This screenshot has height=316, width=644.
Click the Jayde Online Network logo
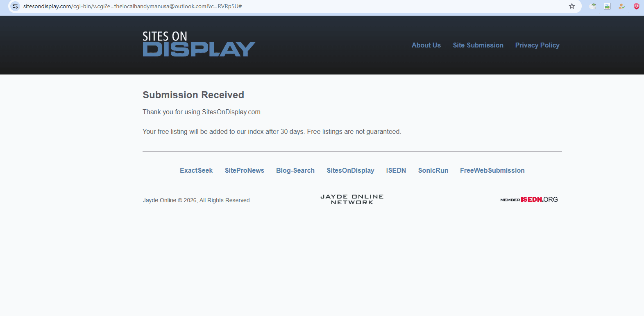(x=352, y=199)
